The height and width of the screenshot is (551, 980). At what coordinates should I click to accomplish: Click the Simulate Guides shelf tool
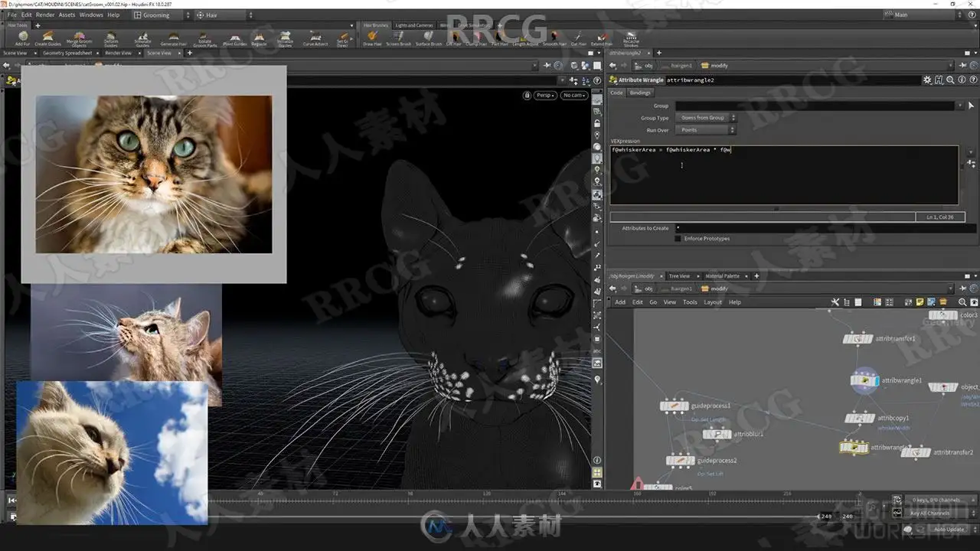tap(142, 40)
